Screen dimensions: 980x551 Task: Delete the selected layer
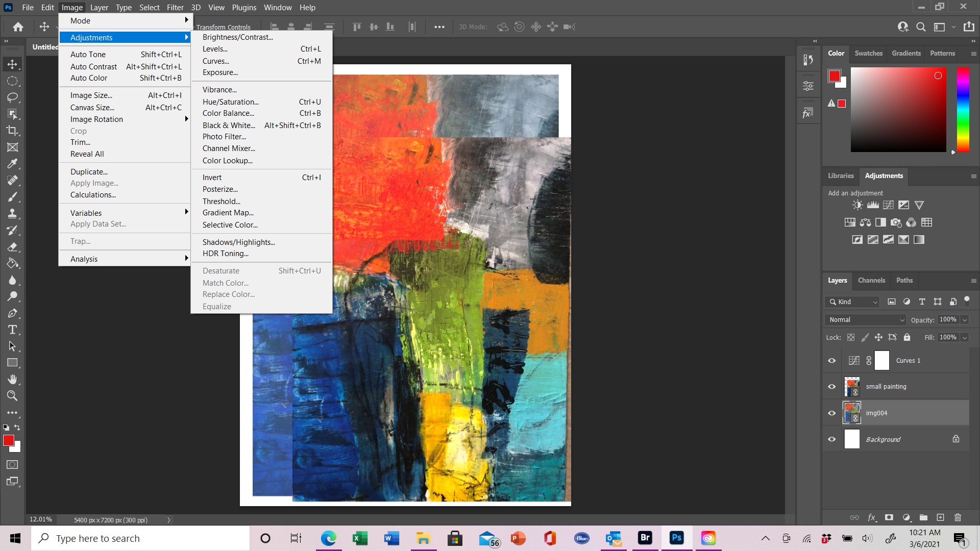point(958,517)
